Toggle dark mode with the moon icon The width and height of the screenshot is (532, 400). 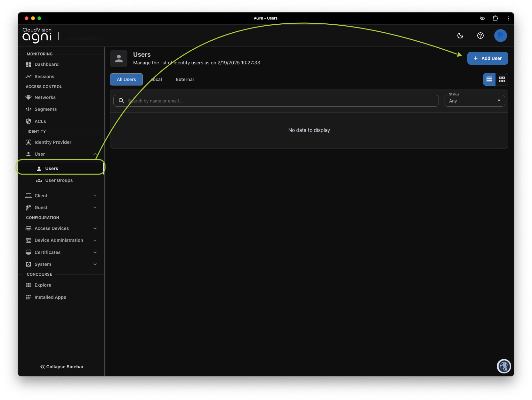(x=460, y=36)
